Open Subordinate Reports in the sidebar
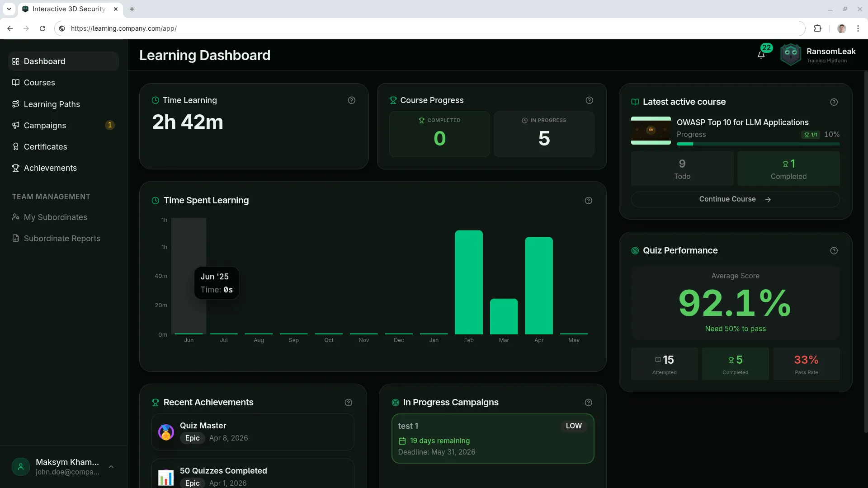This screenshot has height=488, width=868. tap(63, 239)
